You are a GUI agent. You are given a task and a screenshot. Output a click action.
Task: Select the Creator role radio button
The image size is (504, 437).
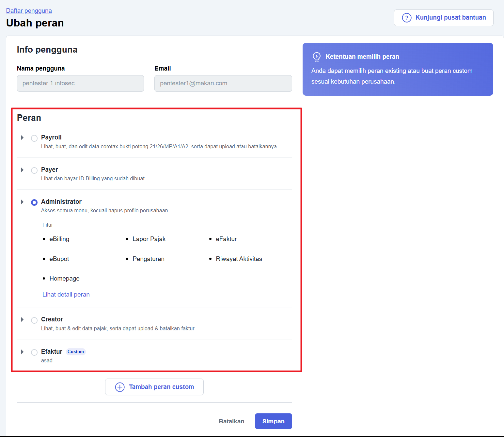pos(34,320)
